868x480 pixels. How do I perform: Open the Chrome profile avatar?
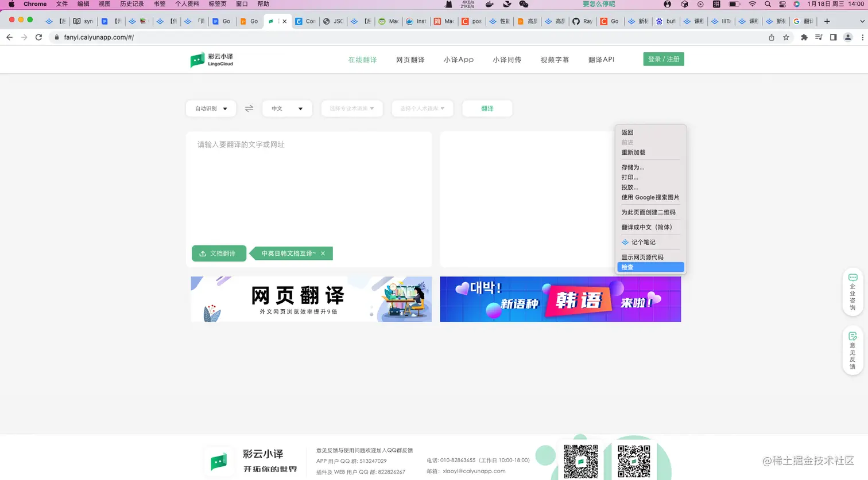click(x=848, y=37)
